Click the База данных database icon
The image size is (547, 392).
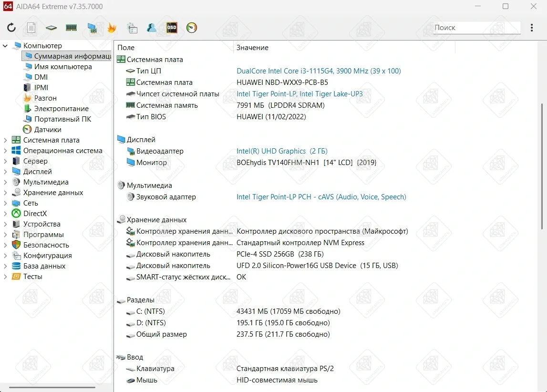(x=16, y=266)
